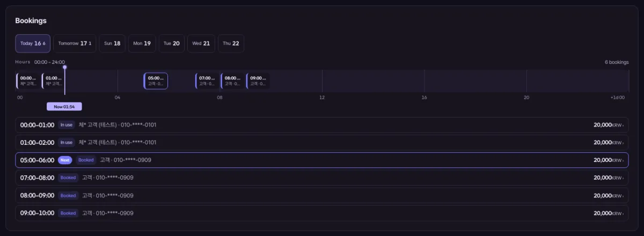The width and height of the screenshot is (644, 236).
Task: Click Booked badge on 08:00–09:00 row
Action: pos(68,195)
